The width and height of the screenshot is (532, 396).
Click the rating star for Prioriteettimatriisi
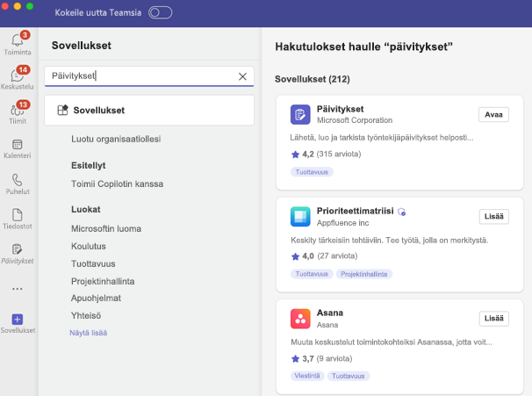tap(295, 256)
